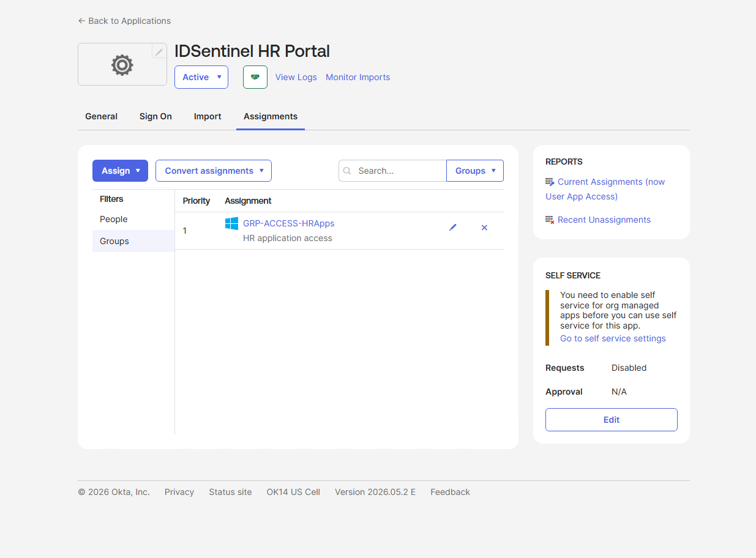Image resolution: width=756 pixels, height=558 pixels.
Task: Go back to Applications
Action: point(124,21)
